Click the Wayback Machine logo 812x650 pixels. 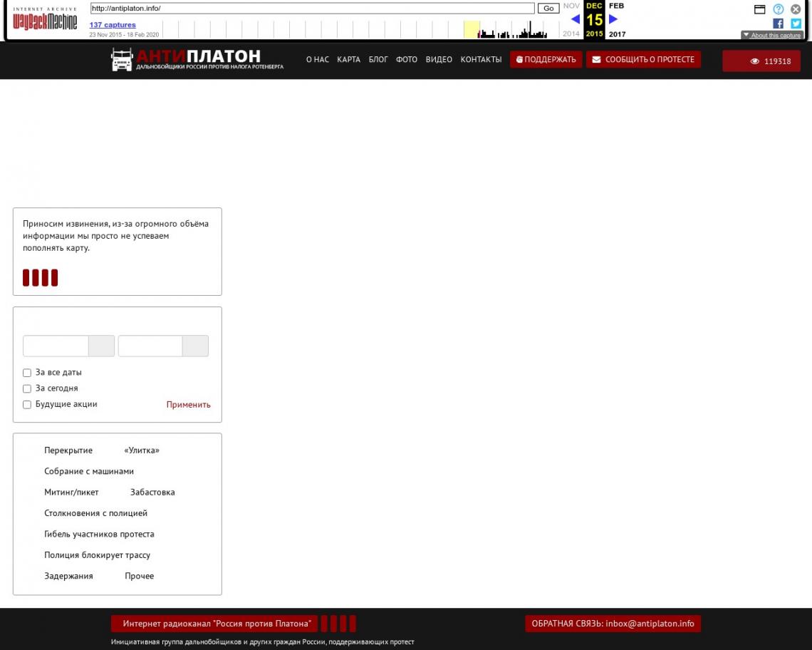[45, 20]
